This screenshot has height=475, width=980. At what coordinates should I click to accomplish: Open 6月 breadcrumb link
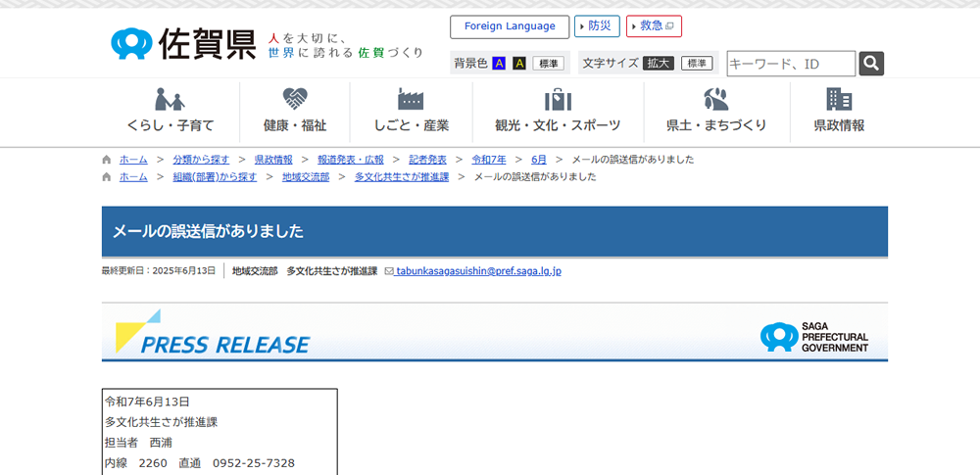point(539,160)
